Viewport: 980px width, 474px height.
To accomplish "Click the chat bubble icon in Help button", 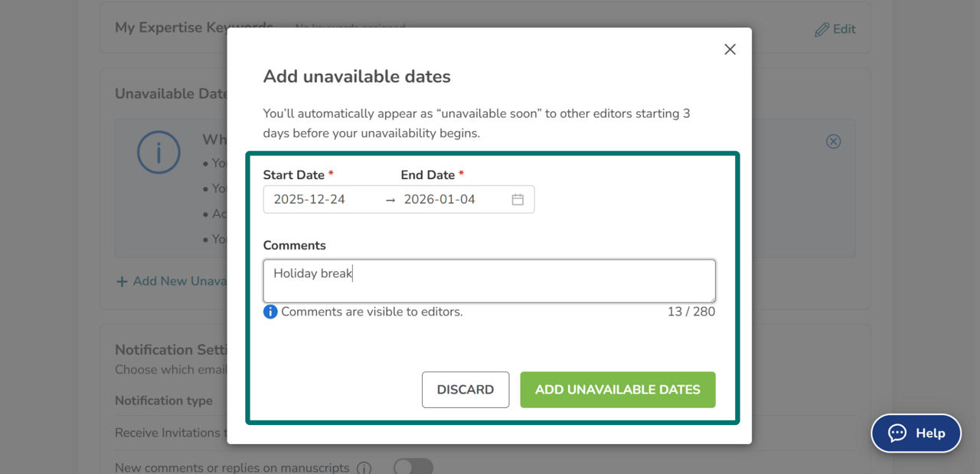I will click(x=897, y=433).
